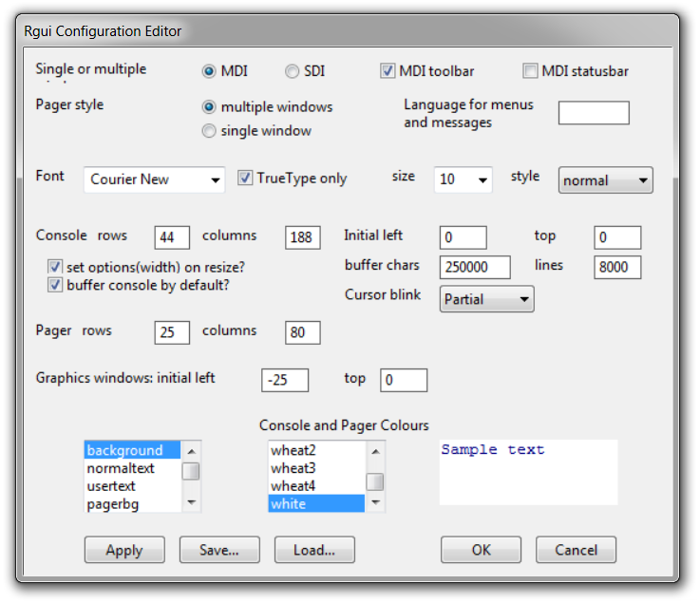Click the Console rows input field
The width and height of the screenshot is (700, 603).
172,237
